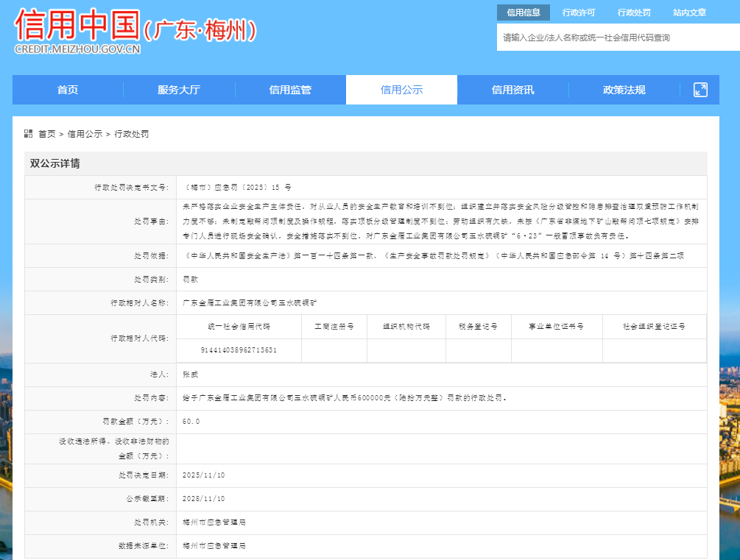The width and height of the screenshot is (740, 560).
Task: Open the 服务大厅 navigation menu item
Action: point(179,90)
